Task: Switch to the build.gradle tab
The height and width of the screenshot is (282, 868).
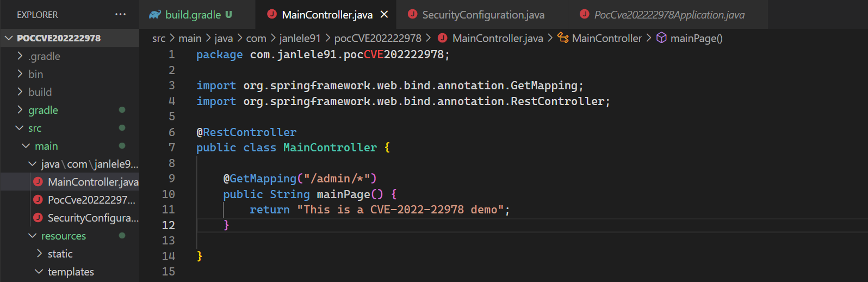Action: click(x=197, y=15)
